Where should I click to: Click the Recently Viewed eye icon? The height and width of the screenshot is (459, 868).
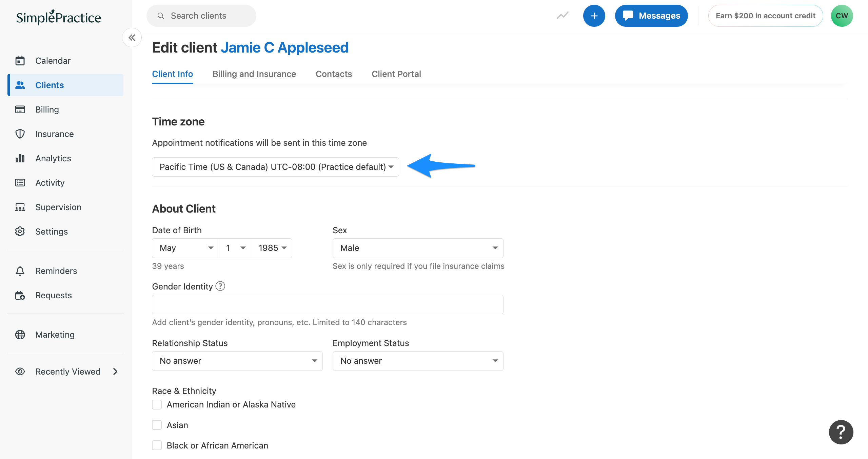[20, 372]
